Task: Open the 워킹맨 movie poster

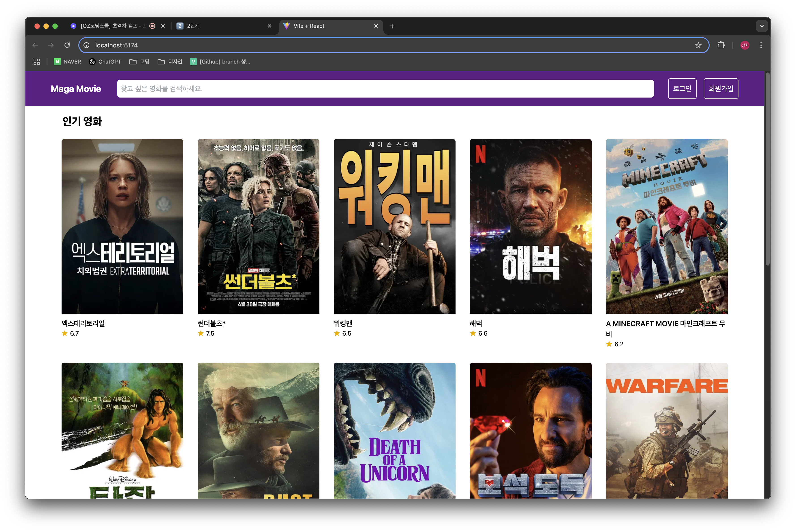Action: tap(394, 226)
